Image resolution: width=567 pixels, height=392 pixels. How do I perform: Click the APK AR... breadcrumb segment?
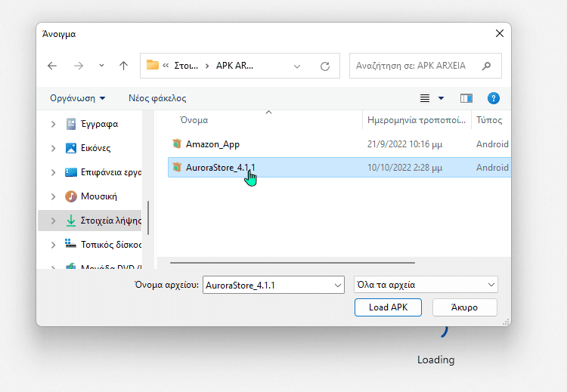coord(234,66)
